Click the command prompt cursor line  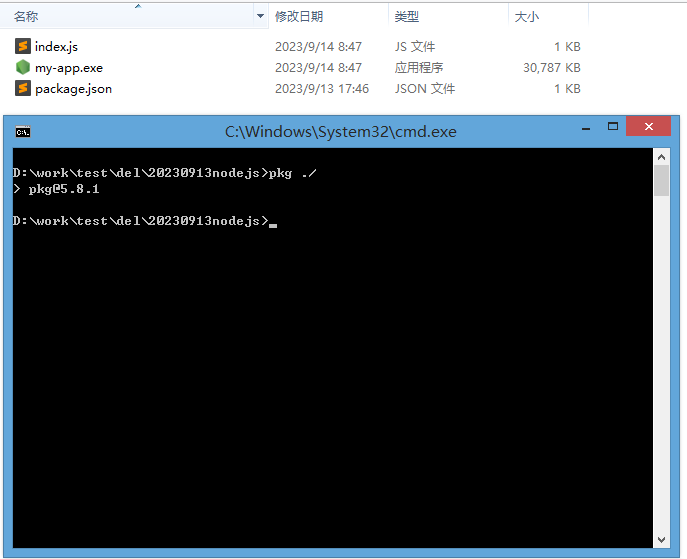coord(145,221)
